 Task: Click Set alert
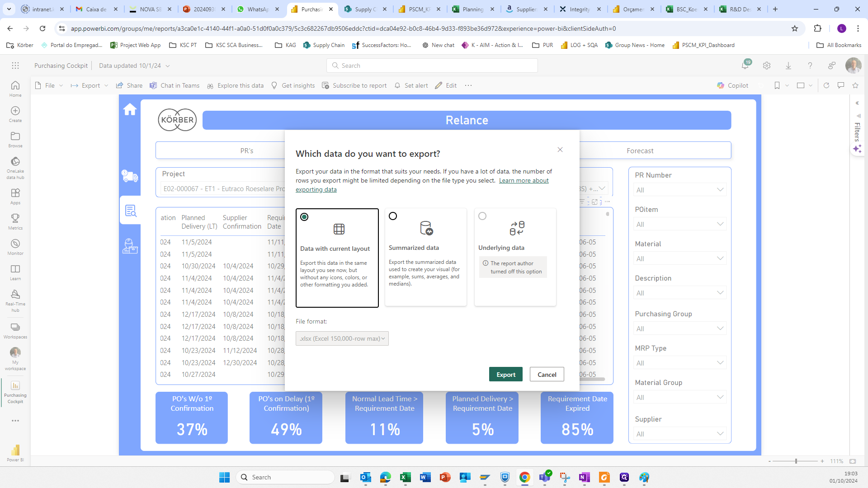[x=411, y=85]
